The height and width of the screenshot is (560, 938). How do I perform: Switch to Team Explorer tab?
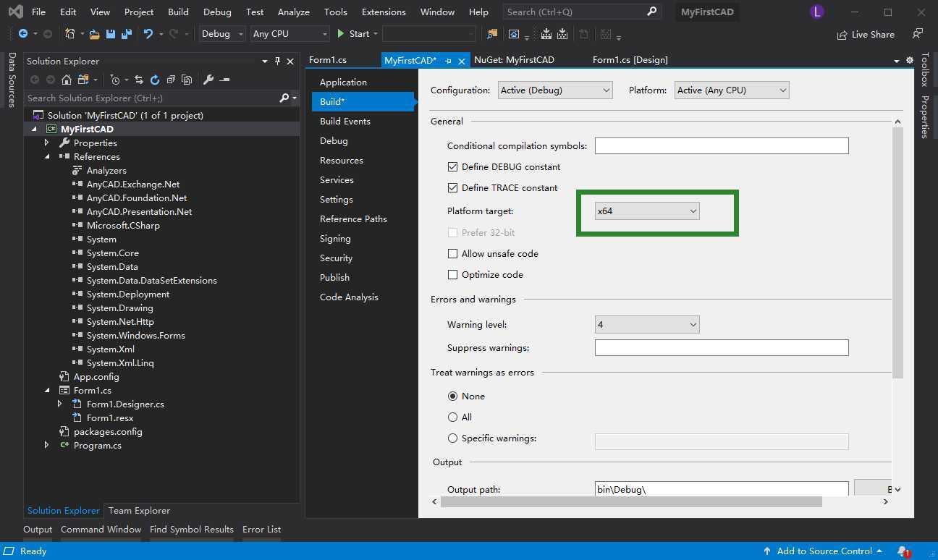click(139, 510)
